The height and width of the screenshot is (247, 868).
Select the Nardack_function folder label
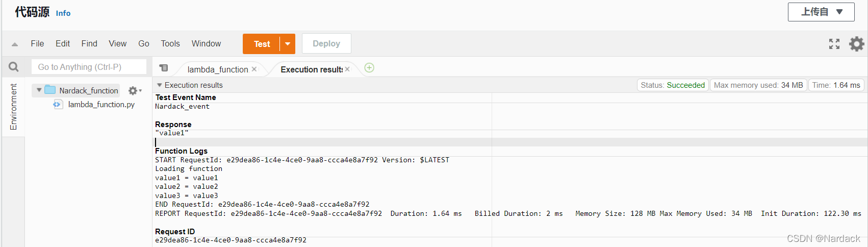89,90
